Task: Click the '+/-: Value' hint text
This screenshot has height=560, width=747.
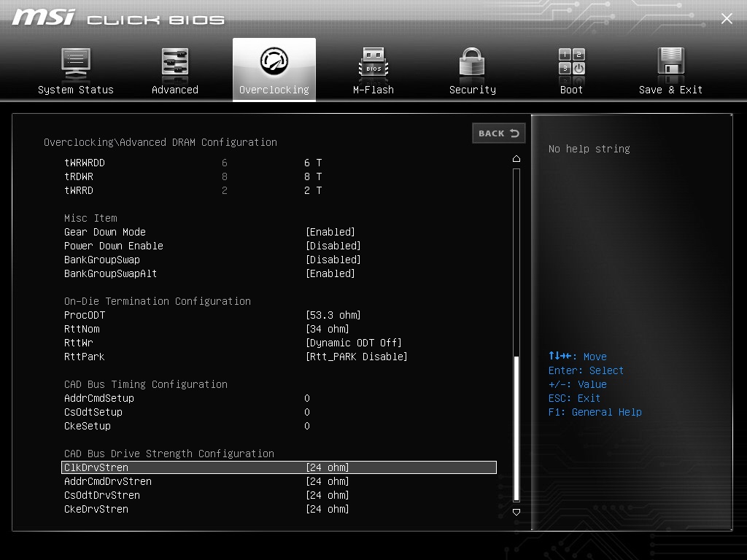Action: coord(578,384)
